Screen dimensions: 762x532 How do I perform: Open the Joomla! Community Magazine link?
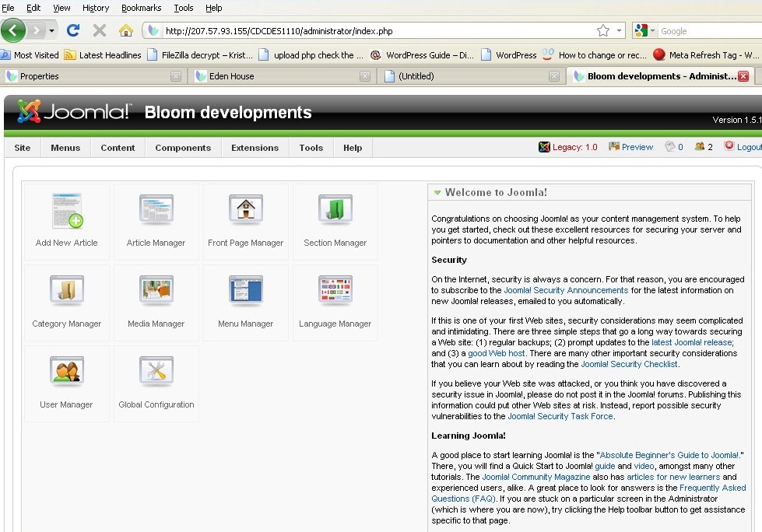tap(536, 477)
